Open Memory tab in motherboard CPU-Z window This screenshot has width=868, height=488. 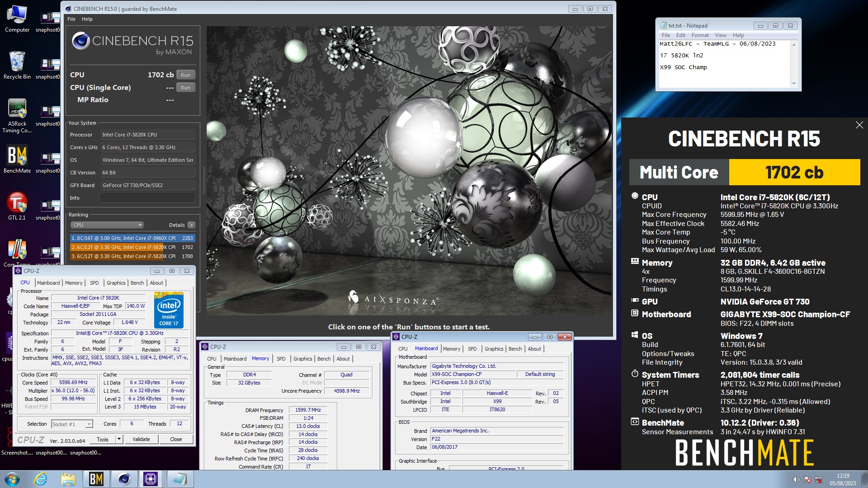tap(451, 349)
